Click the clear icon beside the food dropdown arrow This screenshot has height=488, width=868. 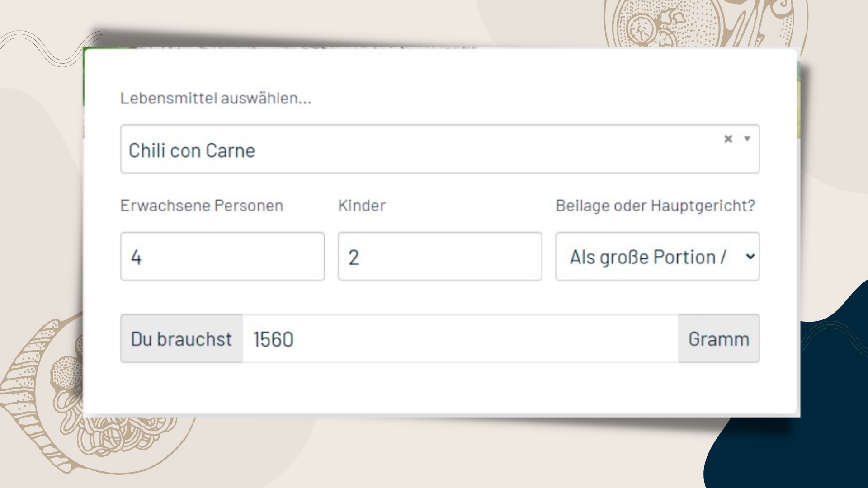pos(728,139)
